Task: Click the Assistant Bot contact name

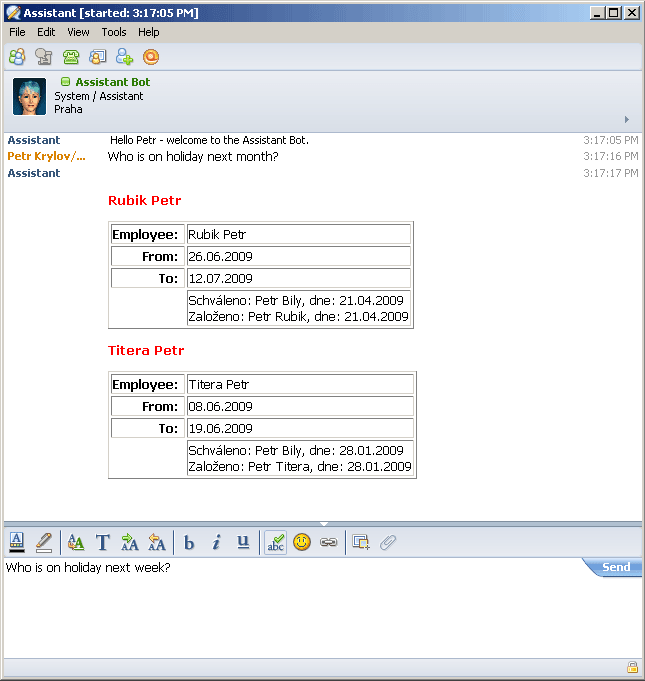Action: (112, 82)
